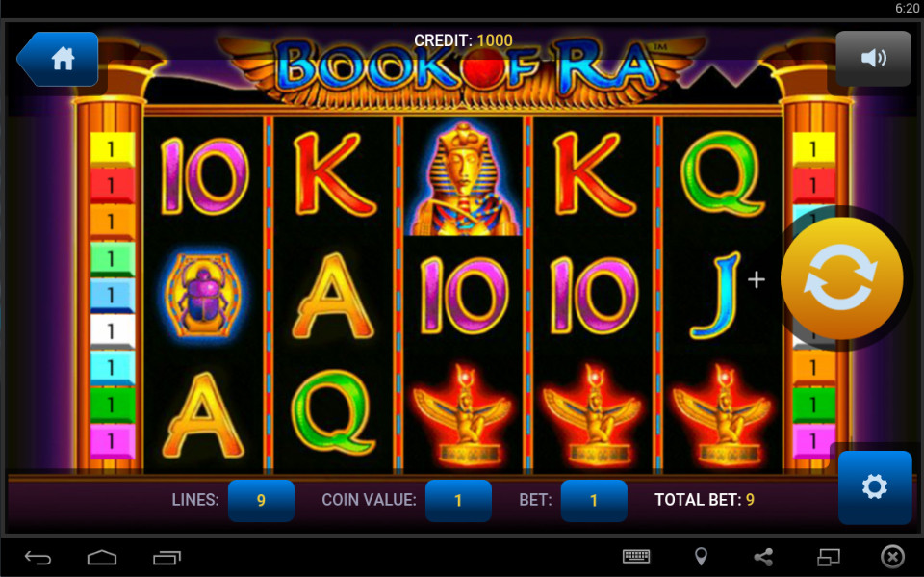
Task: Tap the purple scarab beetle symbol
Action: click(203, 294)
